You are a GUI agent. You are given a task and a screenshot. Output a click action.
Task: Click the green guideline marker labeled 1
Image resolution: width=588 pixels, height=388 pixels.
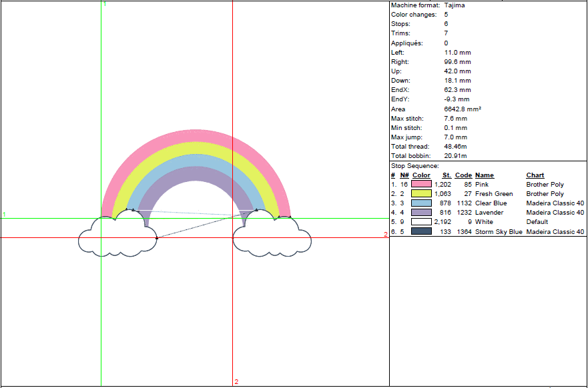point(103,5)
